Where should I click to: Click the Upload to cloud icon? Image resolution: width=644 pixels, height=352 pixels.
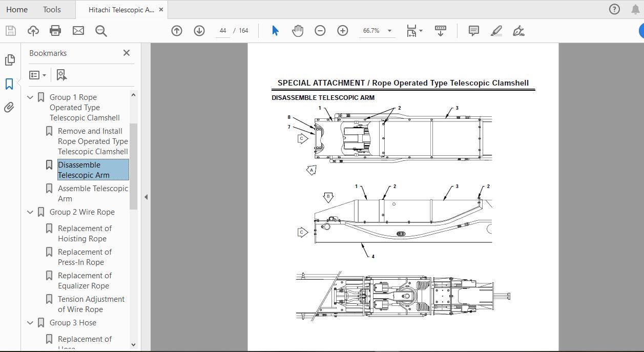coord(33,31)
